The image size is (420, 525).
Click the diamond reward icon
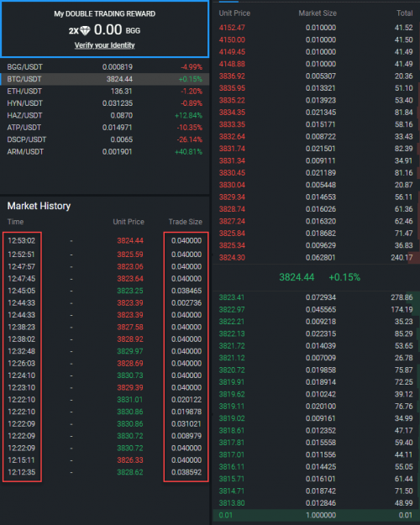85,30
